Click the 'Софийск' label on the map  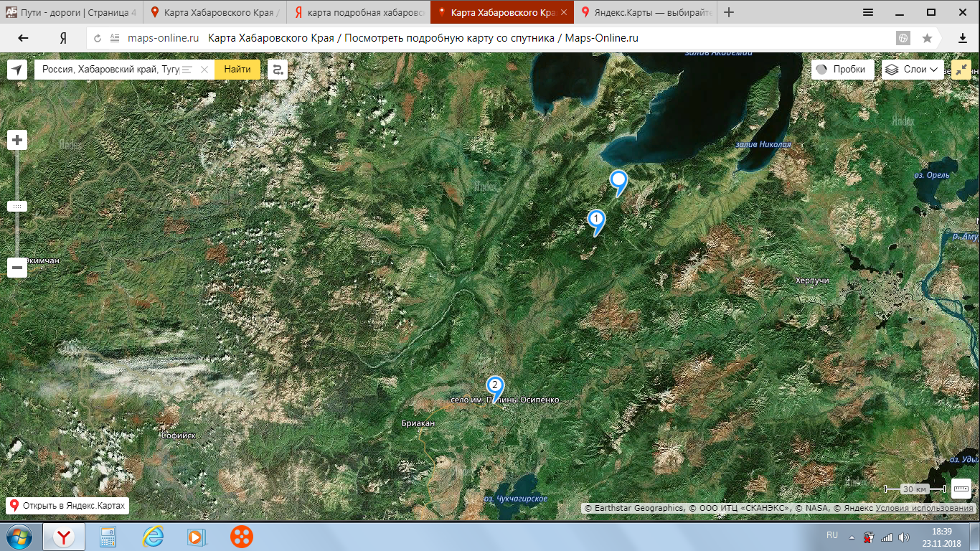coord(179,435)
